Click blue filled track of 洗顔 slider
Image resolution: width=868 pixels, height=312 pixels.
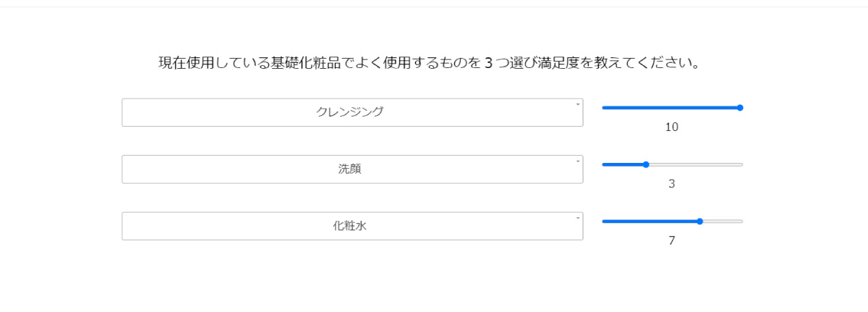click(622, 165)
